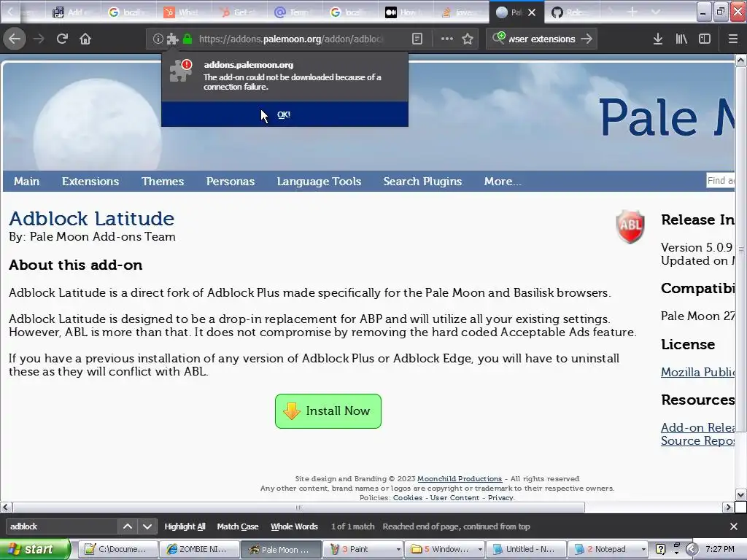Image resolution: width=747 pixels, height=560 pixels.
Task: Open the Personas section
Action: [x=230, y=182]
